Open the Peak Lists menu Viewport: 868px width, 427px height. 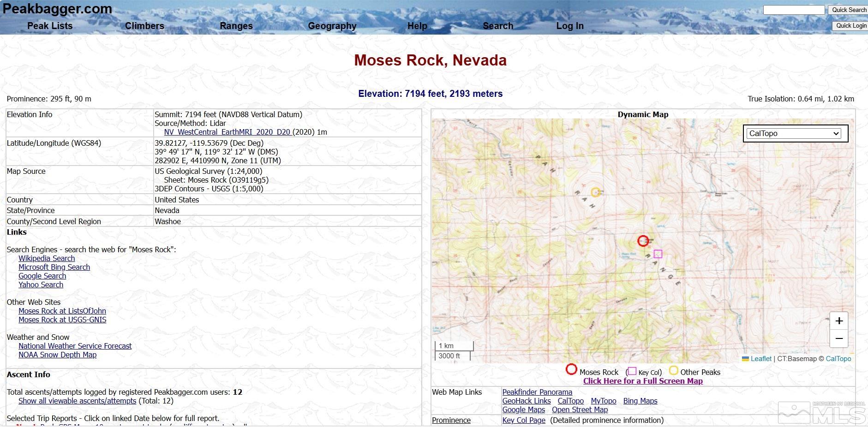[50, 26]
